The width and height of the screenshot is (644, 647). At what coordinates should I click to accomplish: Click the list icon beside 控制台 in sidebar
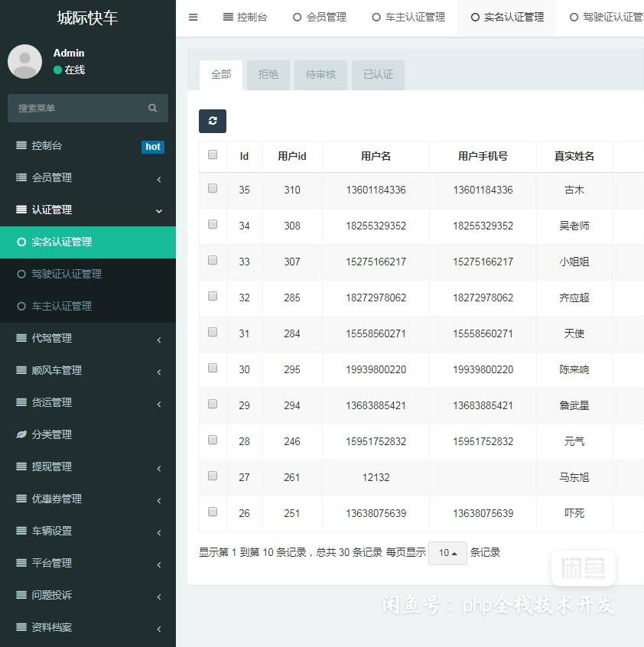click(x=21, y=145)
